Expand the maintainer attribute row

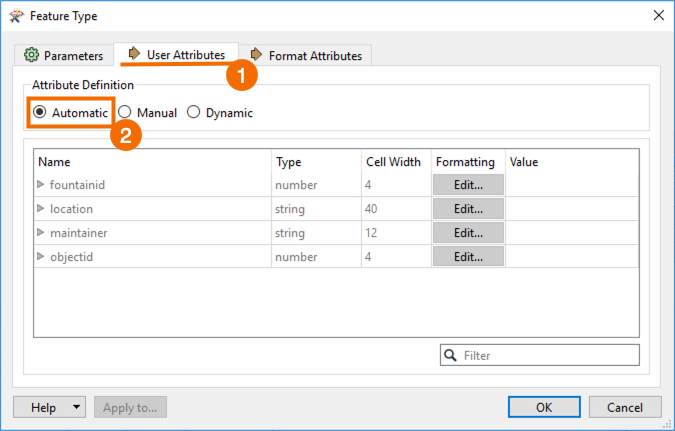(x=40, y=233)
